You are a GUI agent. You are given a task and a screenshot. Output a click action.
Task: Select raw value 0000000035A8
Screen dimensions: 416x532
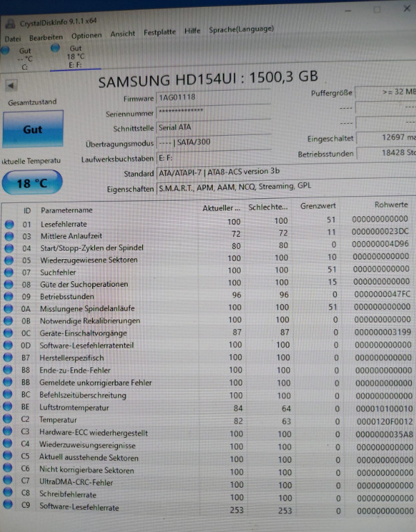(x=384, y=434)
